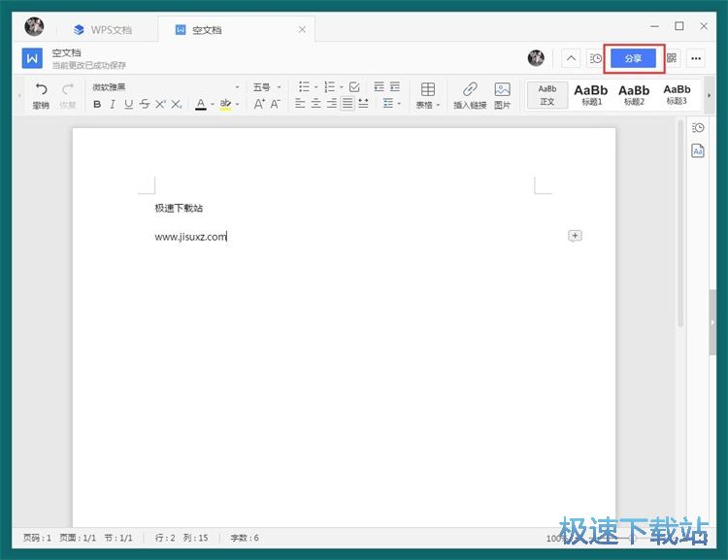Open the 表格 table insert menu

428,95
